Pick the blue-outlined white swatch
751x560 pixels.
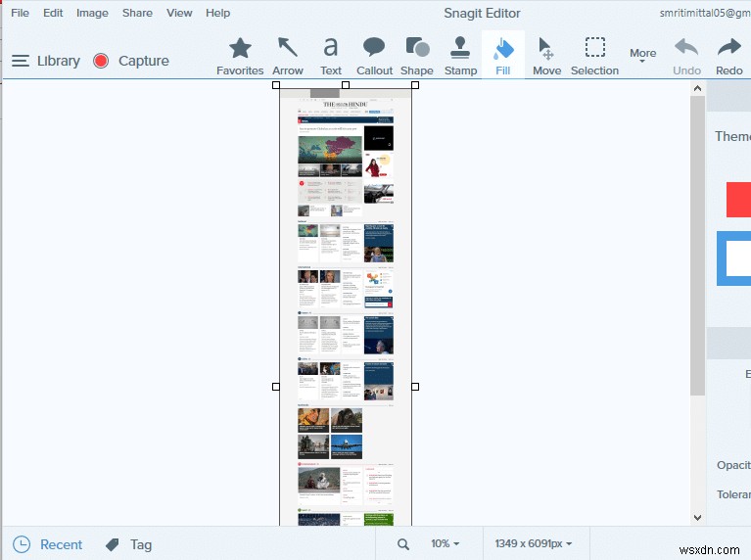click(x=733, y=258)
